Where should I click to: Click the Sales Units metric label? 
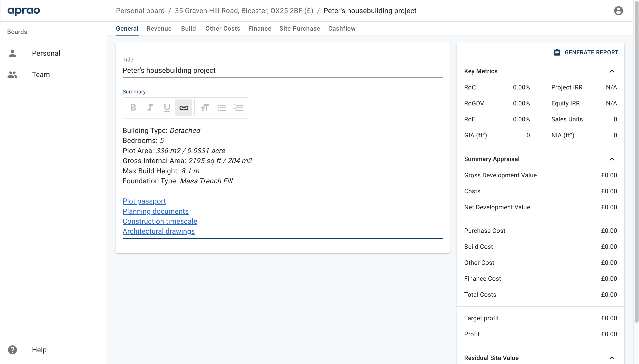567,119
